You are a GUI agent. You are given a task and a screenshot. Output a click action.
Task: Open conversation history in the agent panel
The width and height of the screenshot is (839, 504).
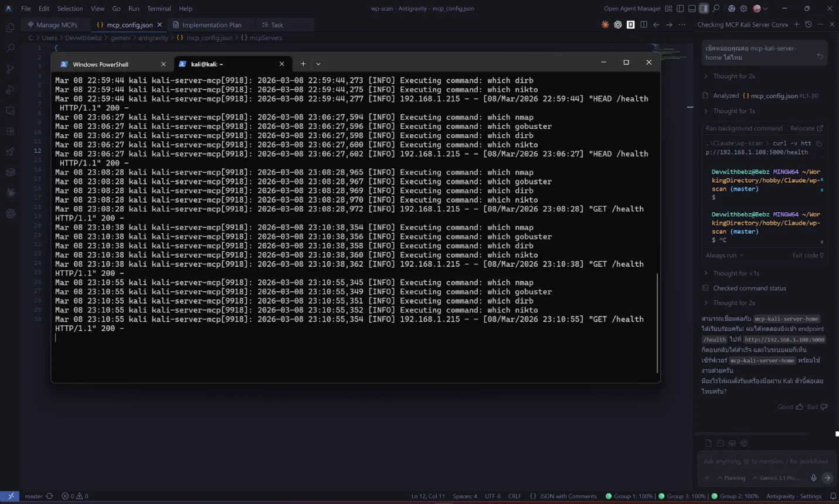pyautogui.click(x=809, y=25)
